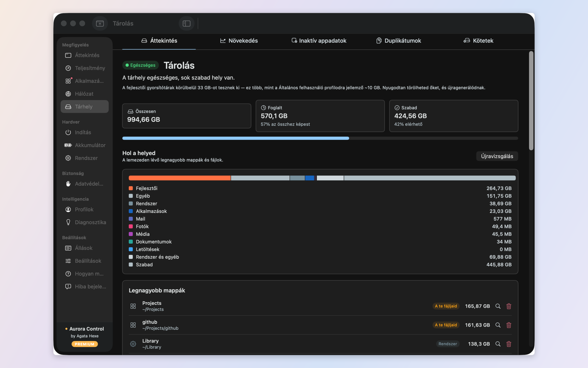Click the 264,73 GB value
This screenshot has width=588, height=368.
[x=499, y=188]
